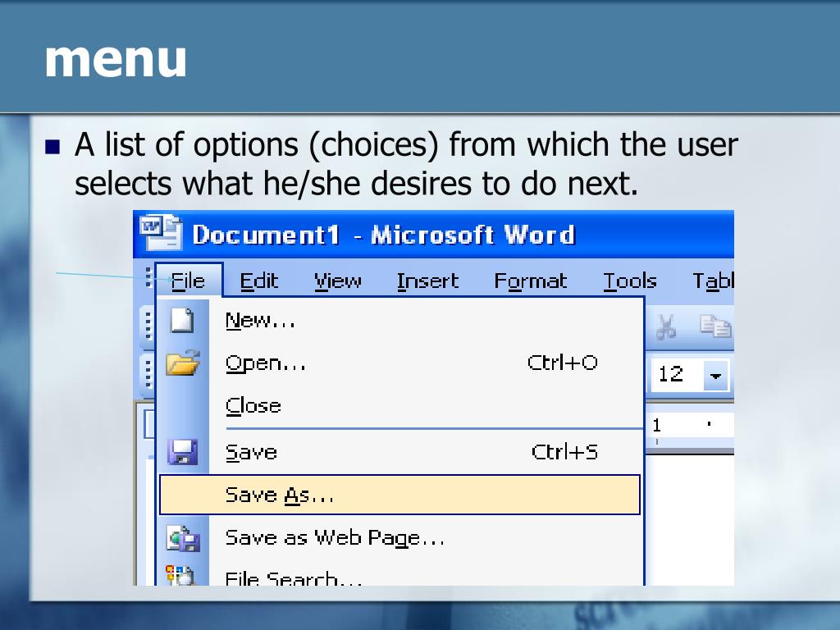Select Save in the File menu
The width and height of the screenshot is (840, 630).
point(399,452)
